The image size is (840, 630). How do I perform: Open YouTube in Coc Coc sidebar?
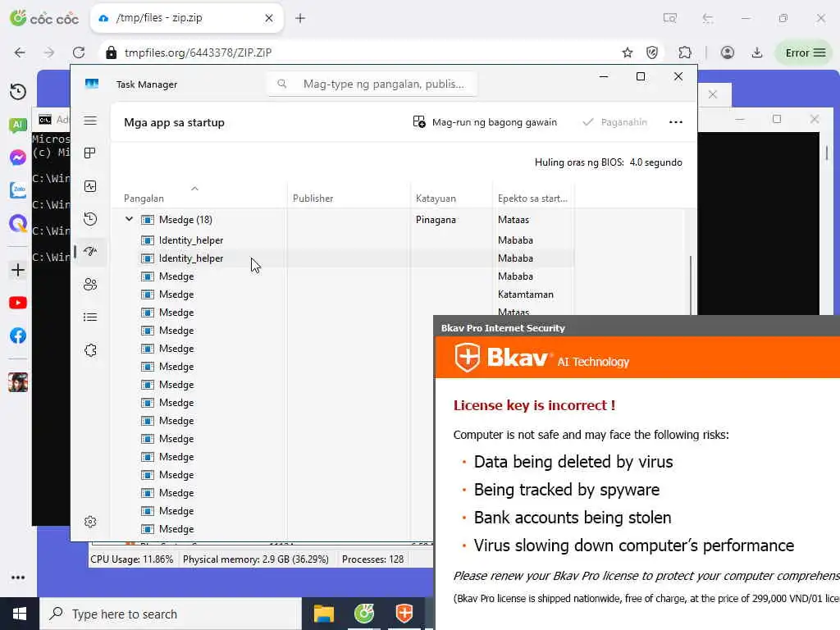18,304
